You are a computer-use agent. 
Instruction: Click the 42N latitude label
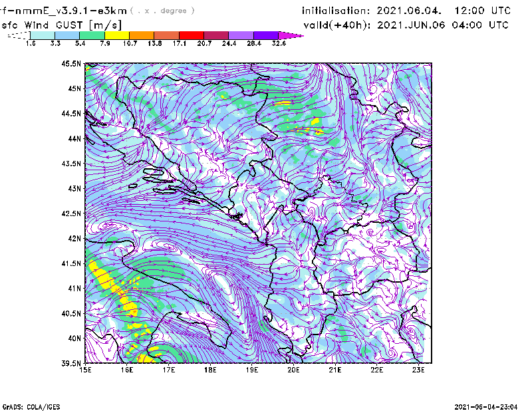[74, 238]
